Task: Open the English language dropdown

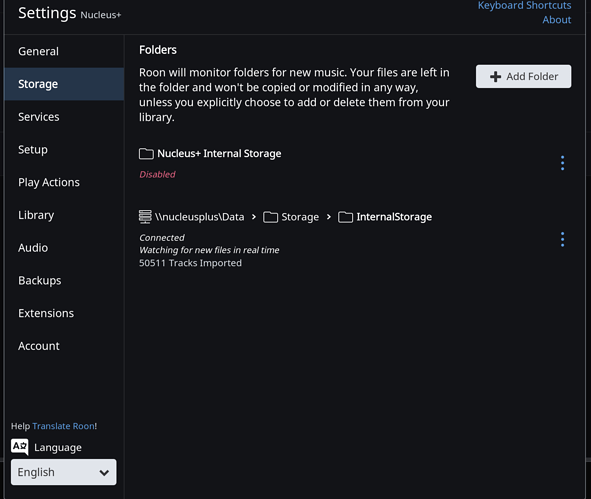Action: tap(64, 472)
